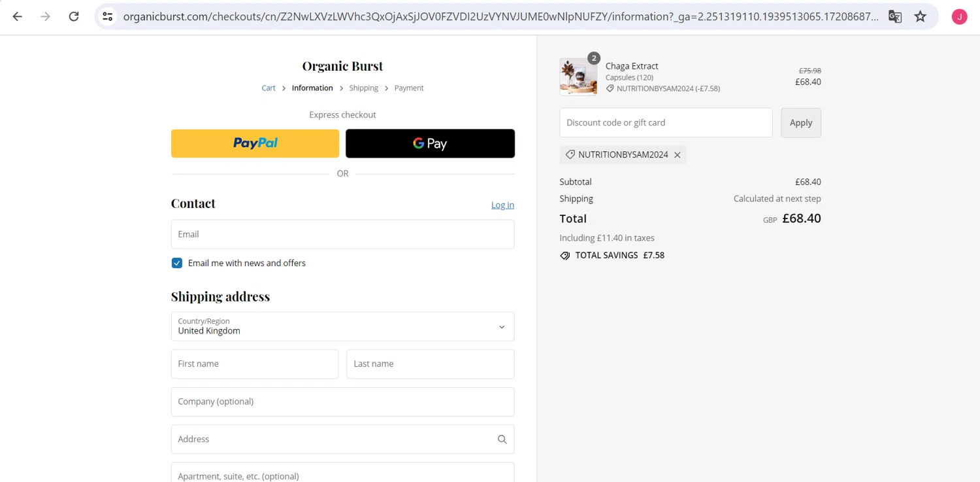Click the Chaga Extract product name
Viewport: 980px width, 482px height.
point(632,66)
